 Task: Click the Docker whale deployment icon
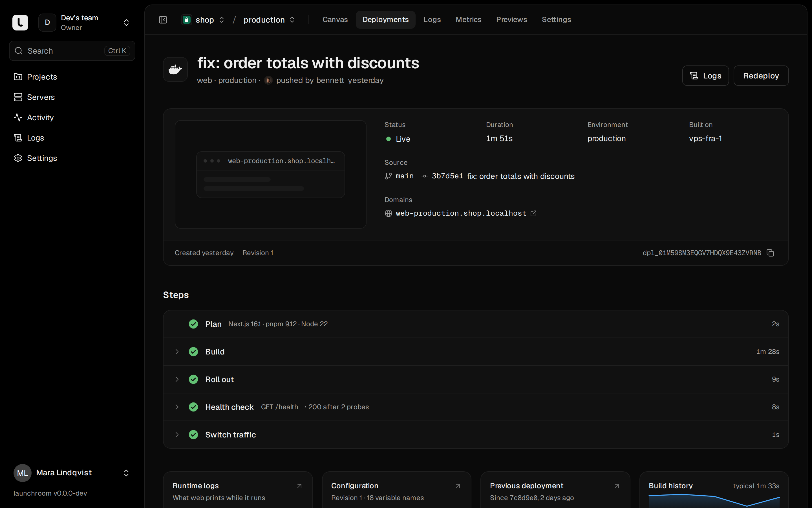[x=175, y=69]
